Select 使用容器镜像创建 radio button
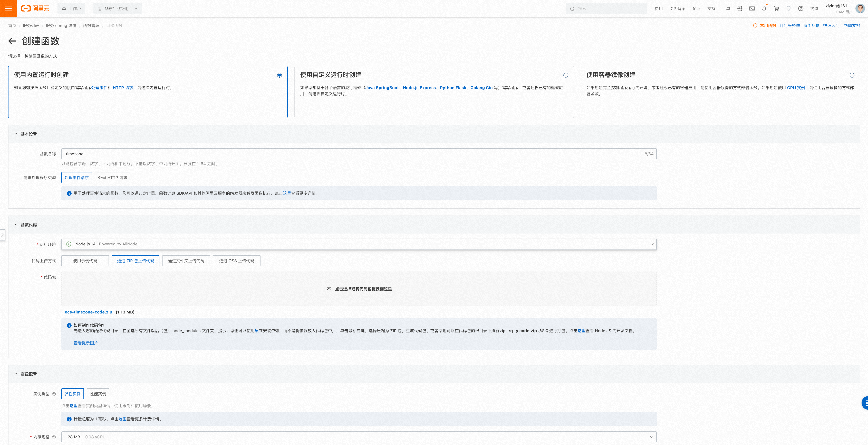The width and height of the screenshot is (868, 445). point(852,75)
